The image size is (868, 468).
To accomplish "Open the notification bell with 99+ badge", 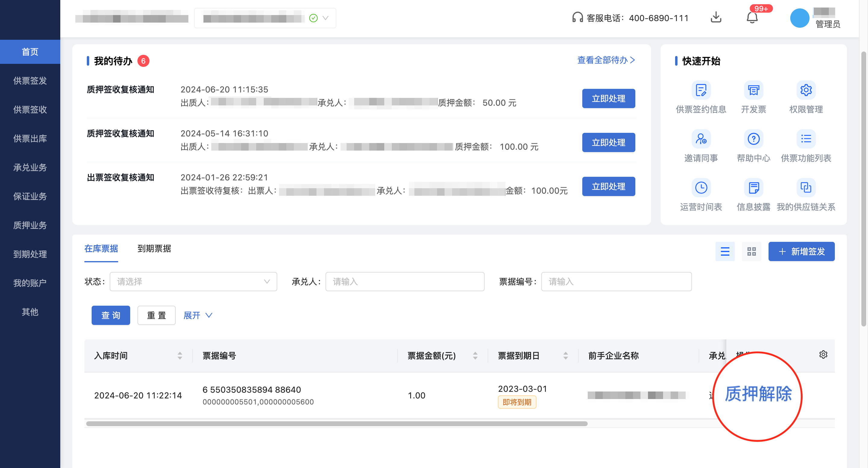I will (752, 18).
